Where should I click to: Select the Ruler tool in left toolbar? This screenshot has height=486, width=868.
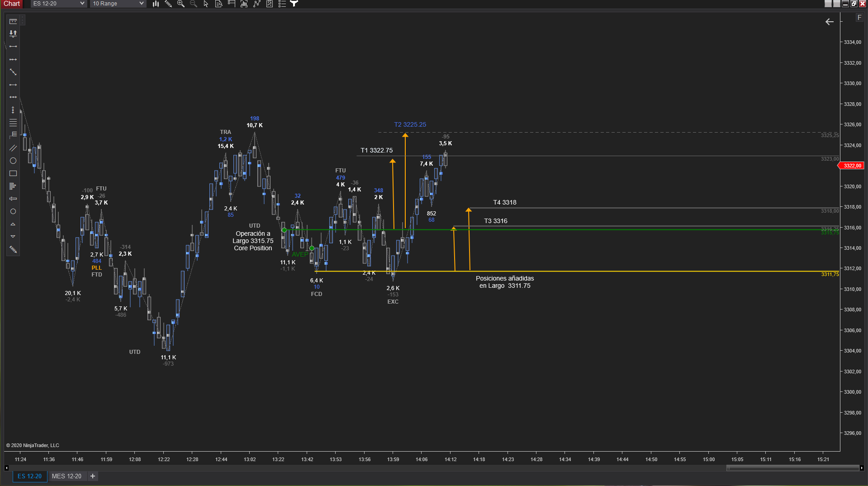tap(13, 21)
